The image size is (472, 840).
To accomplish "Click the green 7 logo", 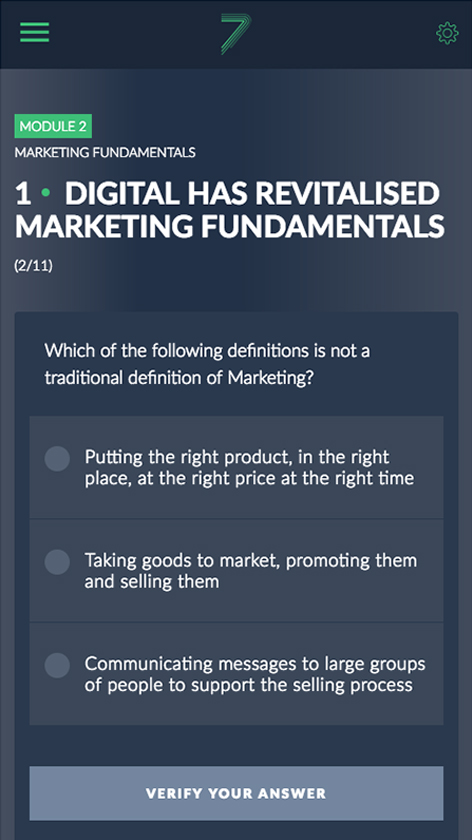I will point(235,34).
